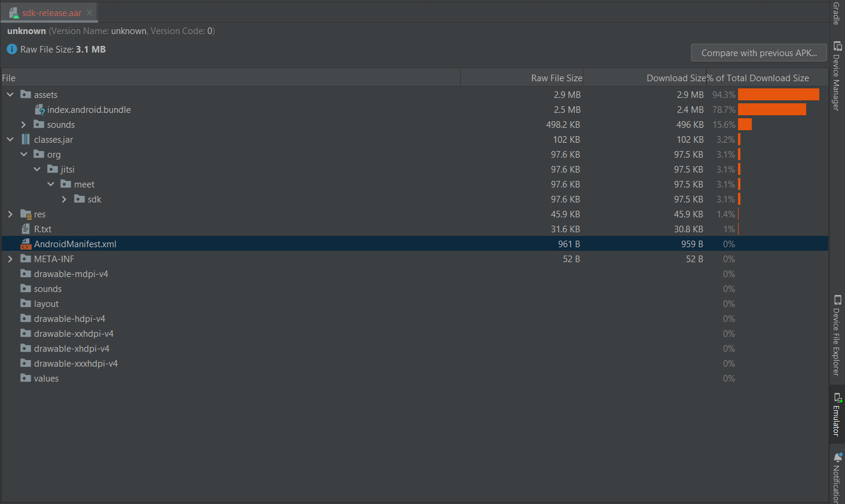Collapse the assets tree node
845x504 pixels.
10,94
